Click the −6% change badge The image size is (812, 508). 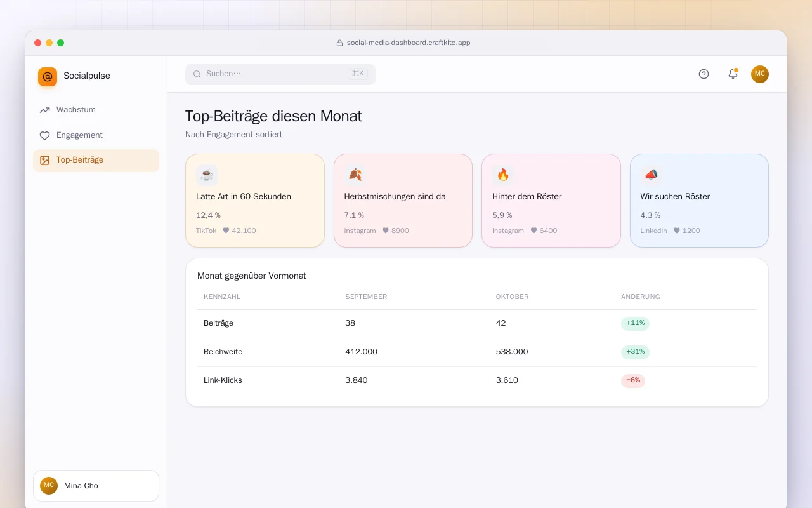[x=633, y=380]
